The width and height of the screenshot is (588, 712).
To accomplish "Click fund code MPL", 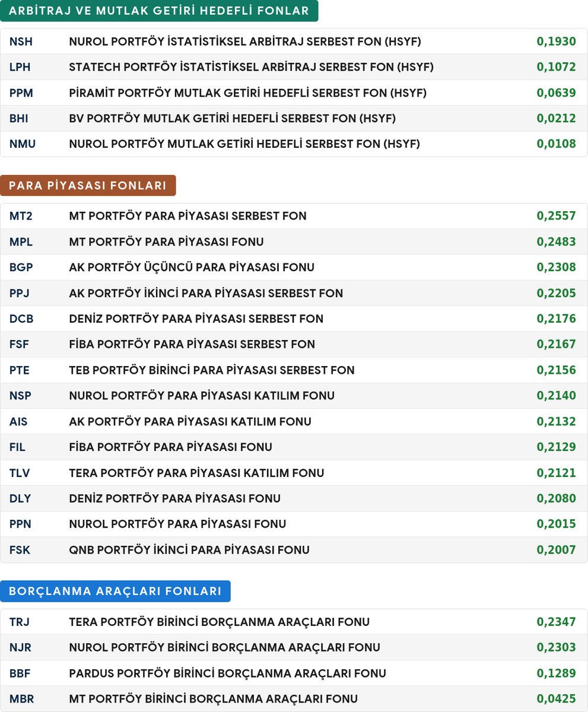I will click(x=21, y=242).
